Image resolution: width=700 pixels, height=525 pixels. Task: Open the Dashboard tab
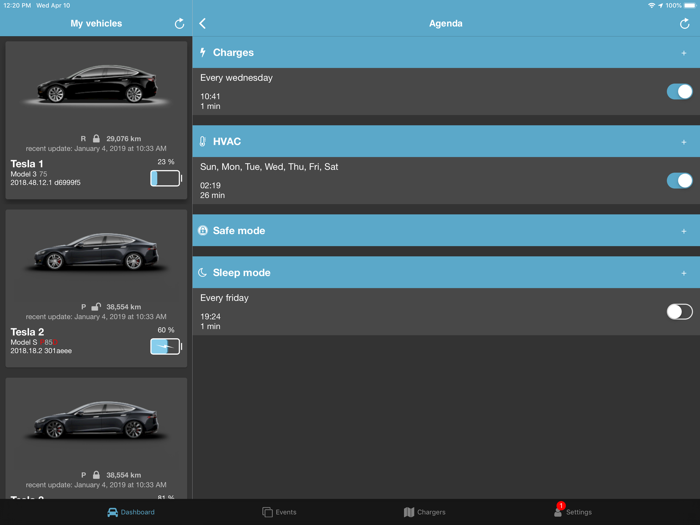pos(131,512)
